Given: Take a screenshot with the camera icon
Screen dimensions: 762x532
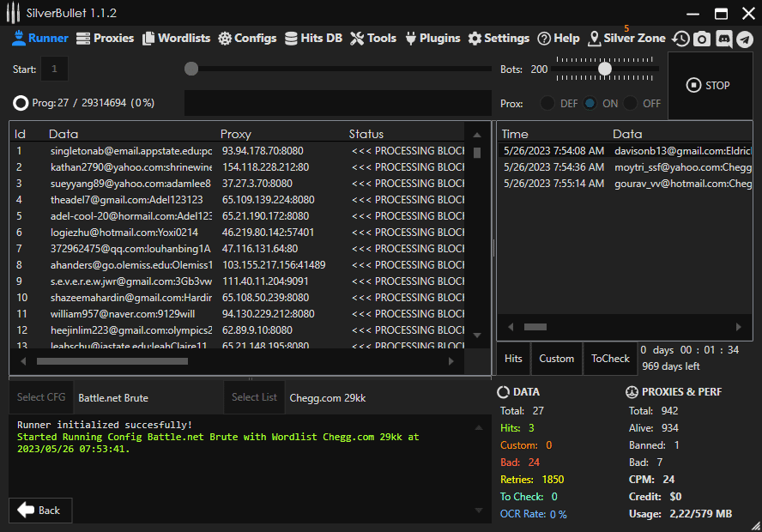Looking at the screenshot, I should (702, 39).
